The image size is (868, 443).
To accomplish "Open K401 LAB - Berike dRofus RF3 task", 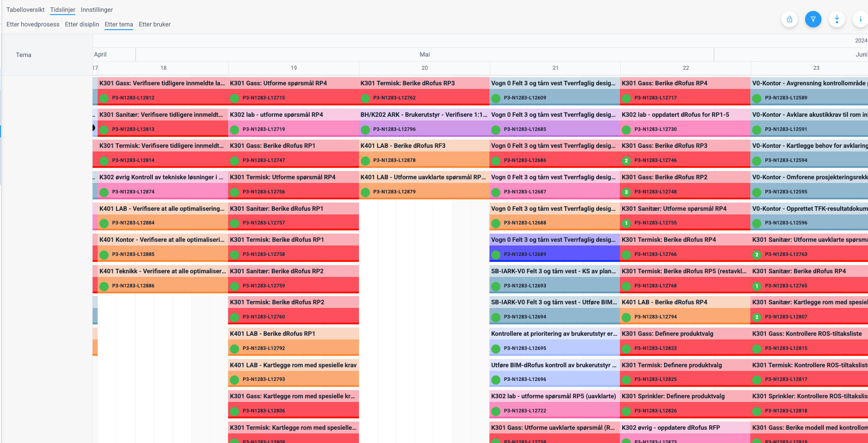I will (x=403, y=146).
